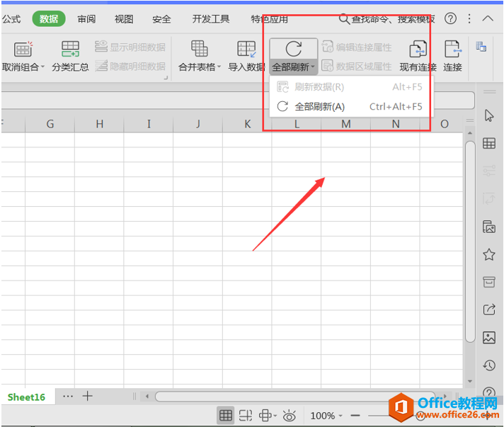Select column J header
Viewport: 504px width, 427px height.
(198, 124)
